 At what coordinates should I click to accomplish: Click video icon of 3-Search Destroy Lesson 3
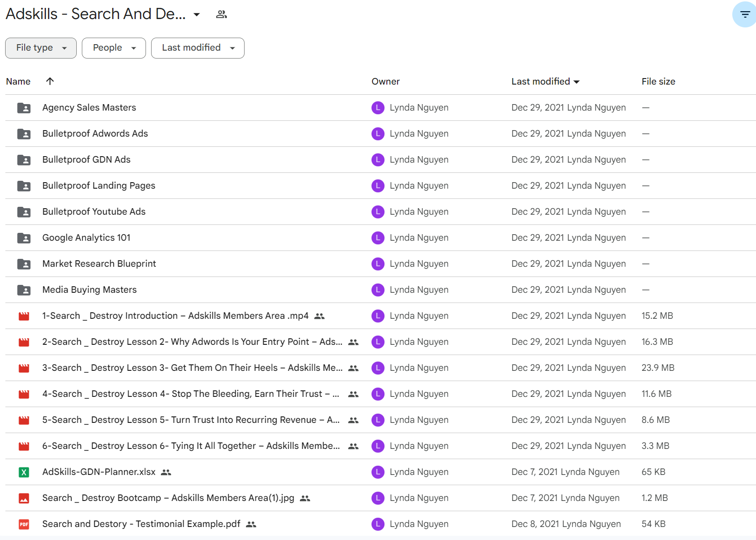[x=24, y=368]
